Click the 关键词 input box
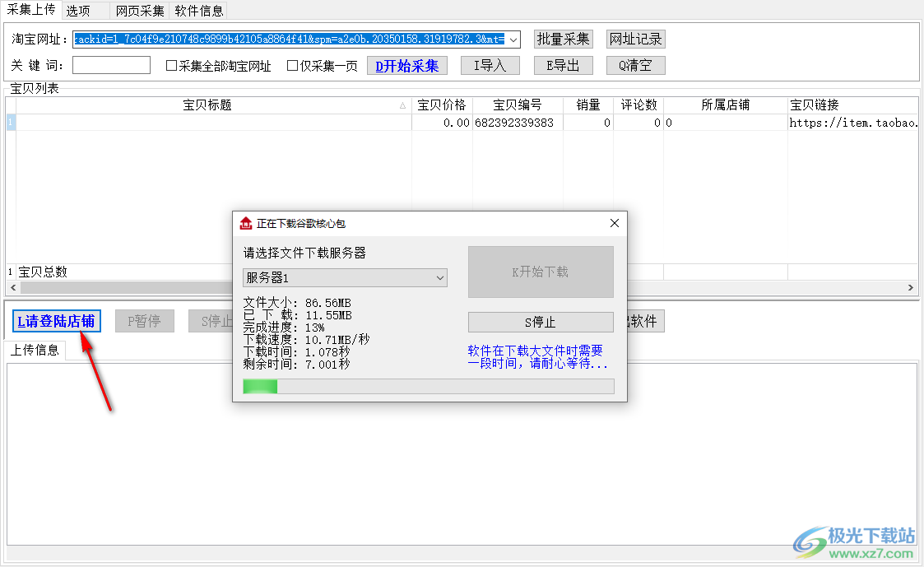 pyautogui.click(x=111, y=66)
